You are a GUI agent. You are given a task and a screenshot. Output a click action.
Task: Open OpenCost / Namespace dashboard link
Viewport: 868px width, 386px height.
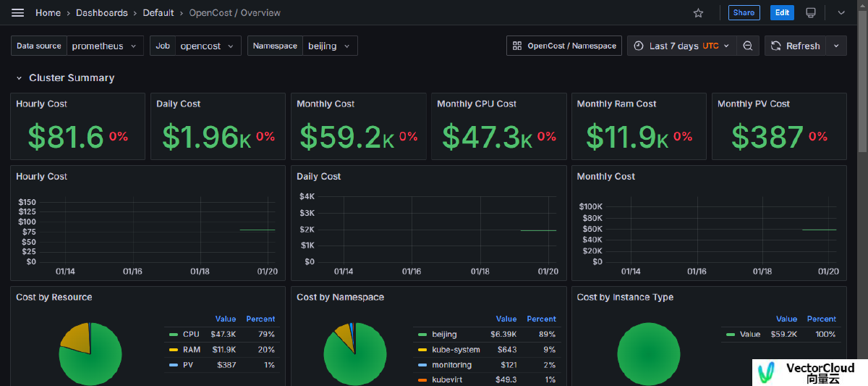tap(564, 46)
